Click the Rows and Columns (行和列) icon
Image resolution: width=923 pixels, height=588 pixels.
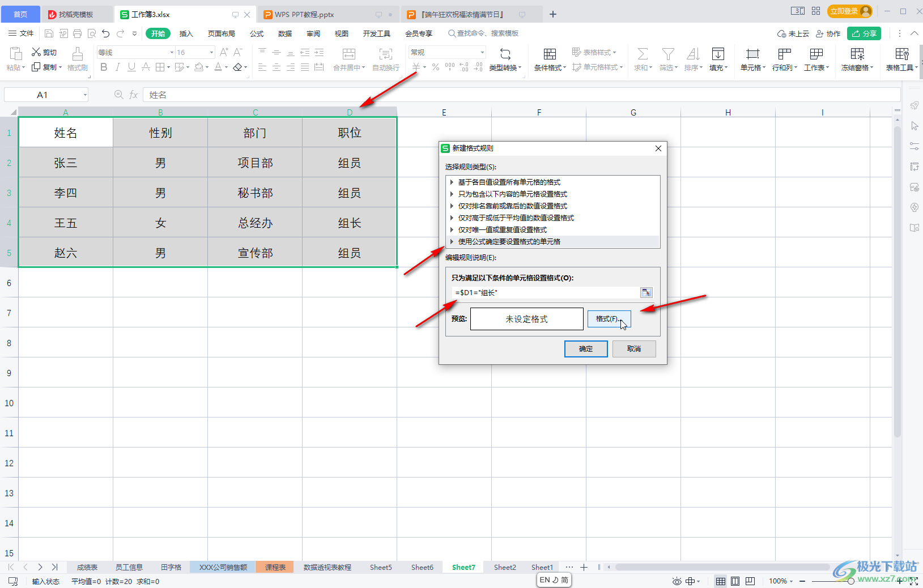coord(784,54)
